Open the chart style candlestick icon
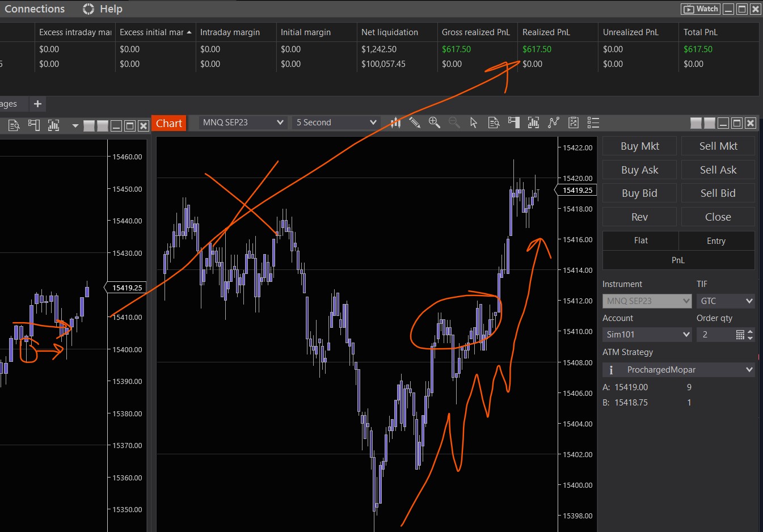Image resolution: width=763 pixels, height=532 pixels. pyautogui.click(x=395, y=123)
